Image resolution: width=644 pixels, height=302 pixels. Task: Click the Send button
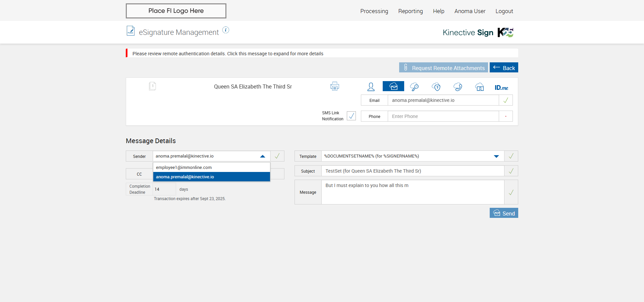[503, 213]
